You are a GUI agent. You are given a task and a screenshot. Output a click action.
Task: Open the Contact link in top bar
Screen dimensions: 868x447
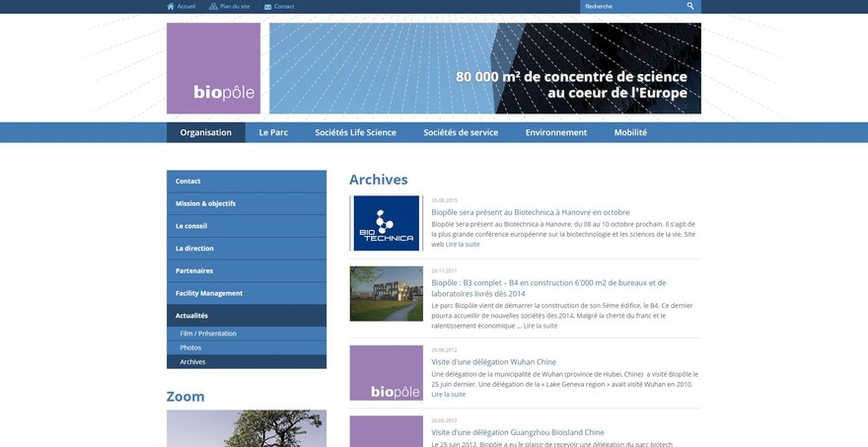pyautogui.click(x=284, y=7)
